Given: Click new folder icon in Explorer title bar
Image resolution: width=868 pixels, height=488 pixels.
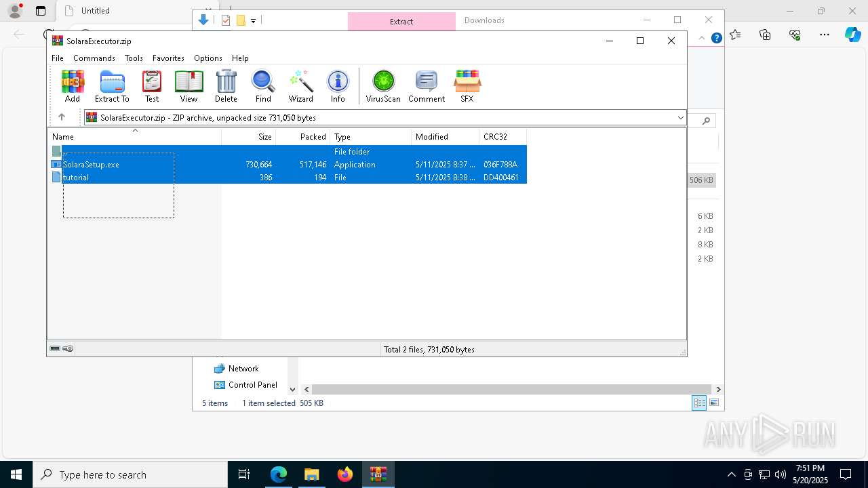Looking at the screenshot, I should click(x=241, y=20).
